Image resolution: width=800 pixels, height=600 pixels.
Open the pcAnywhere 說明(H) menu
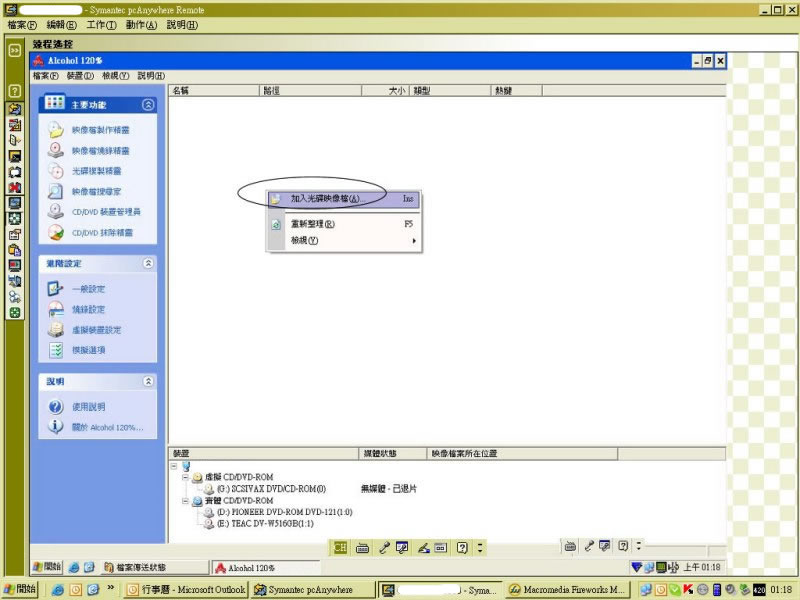pos(182,24)
